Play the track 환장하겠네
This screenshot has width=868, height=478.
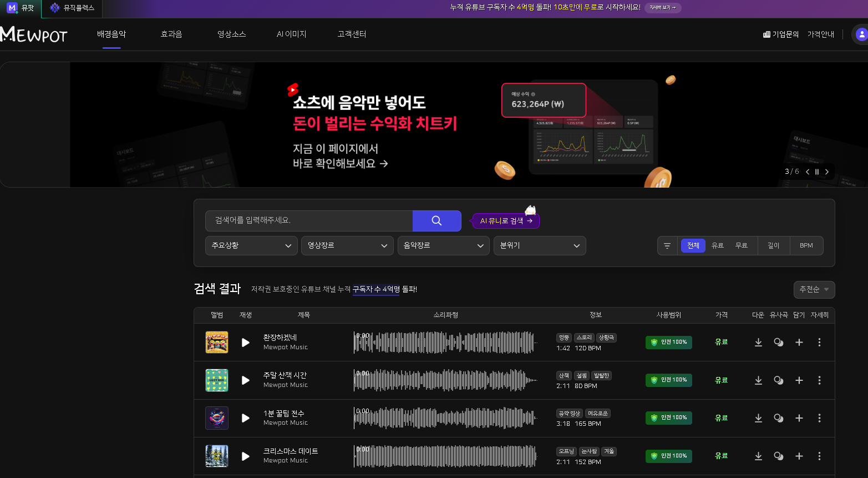click(246, 343)
